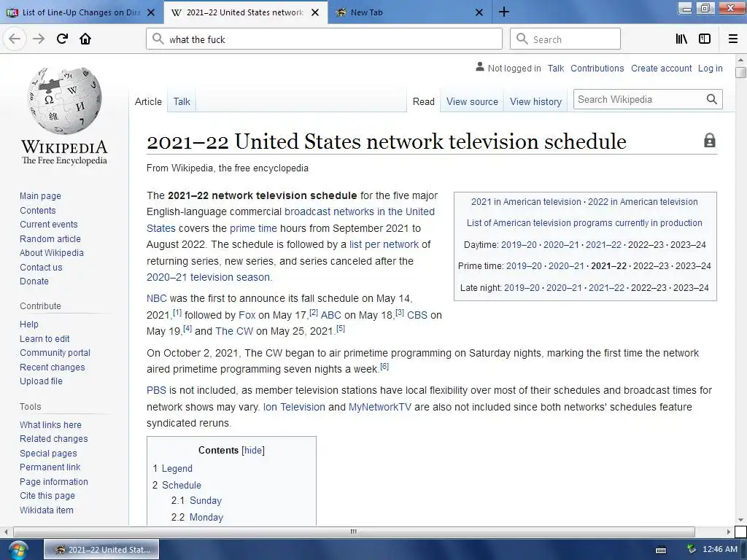
Task: Jump to the 2.1 Sunday contents entry
Action: tap(196, 500)
